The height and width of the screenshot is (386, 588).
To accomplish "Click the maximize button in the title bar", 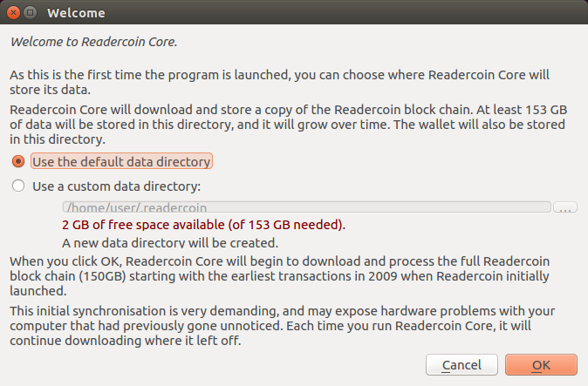I will point(29,13).
